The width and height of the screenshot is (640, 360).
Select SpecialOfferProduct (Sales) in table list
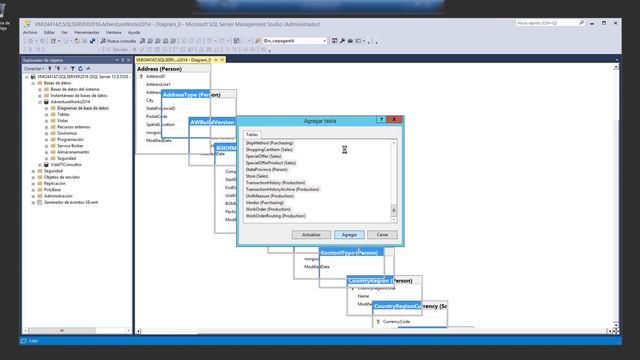point(271,162)
